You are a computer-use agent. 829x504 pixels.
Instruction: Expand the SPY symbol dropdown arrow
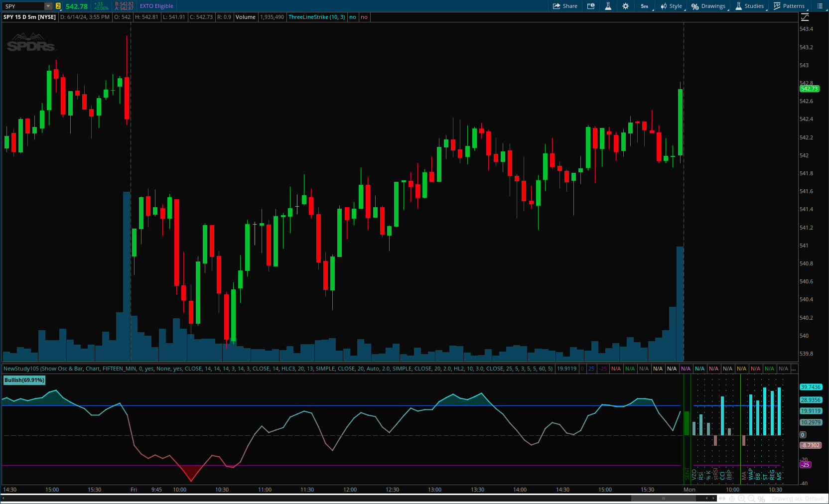(x=48, y=6)
